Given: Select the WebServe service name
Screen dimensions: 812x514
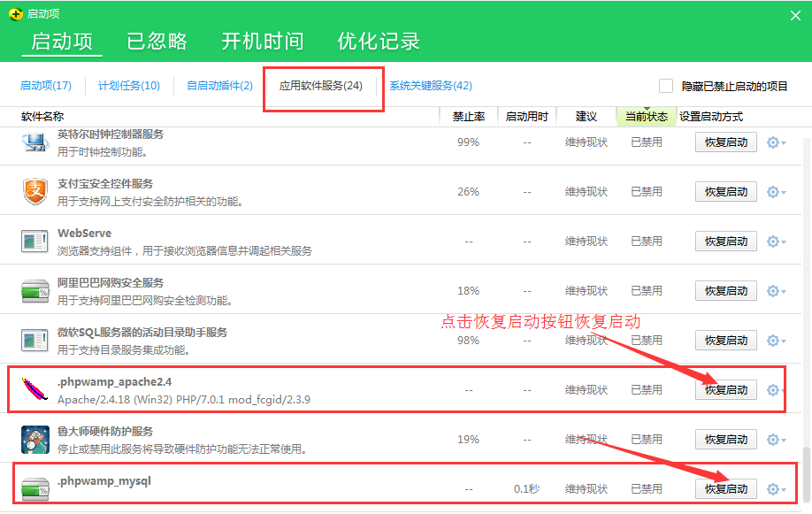Looking at the screenshot, I should (84, 234).
